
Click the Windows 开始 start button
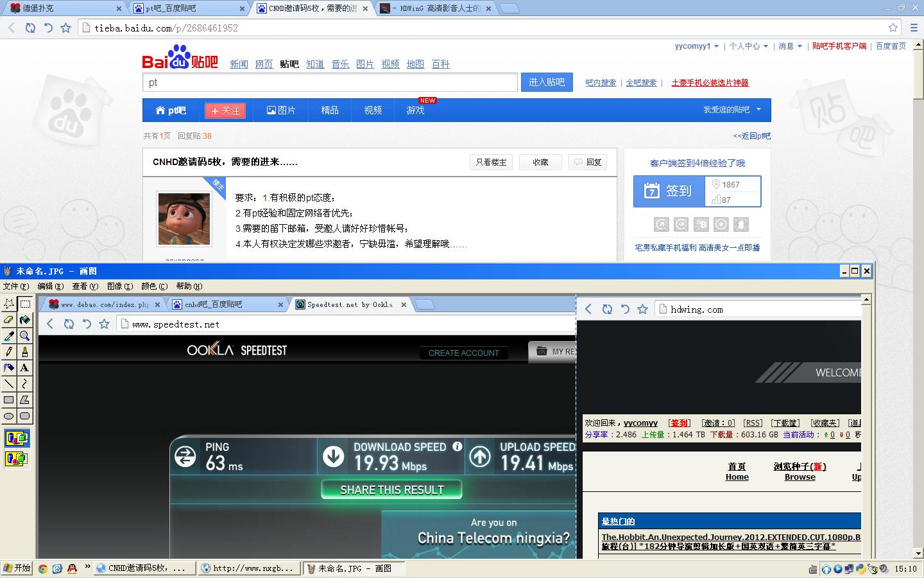(17, 568)
